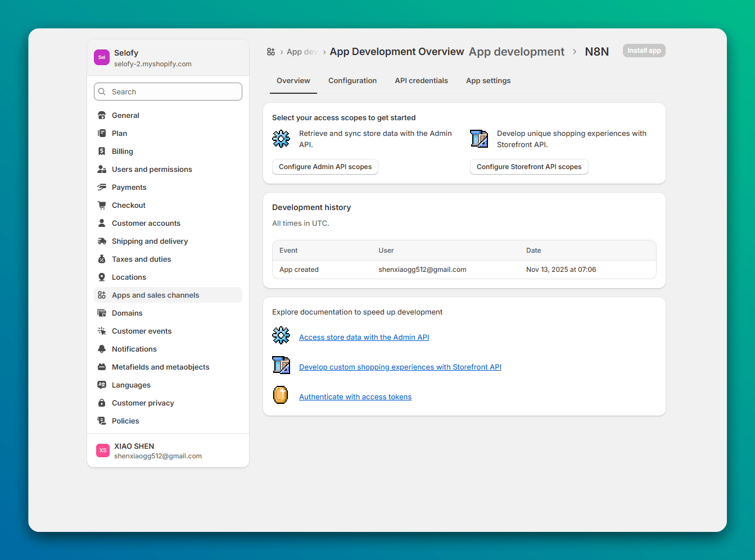The height and width of the screenshot is (560, 755).
Task: Select Apps and sales channels in sidebar
Action: tap(156, 295)
